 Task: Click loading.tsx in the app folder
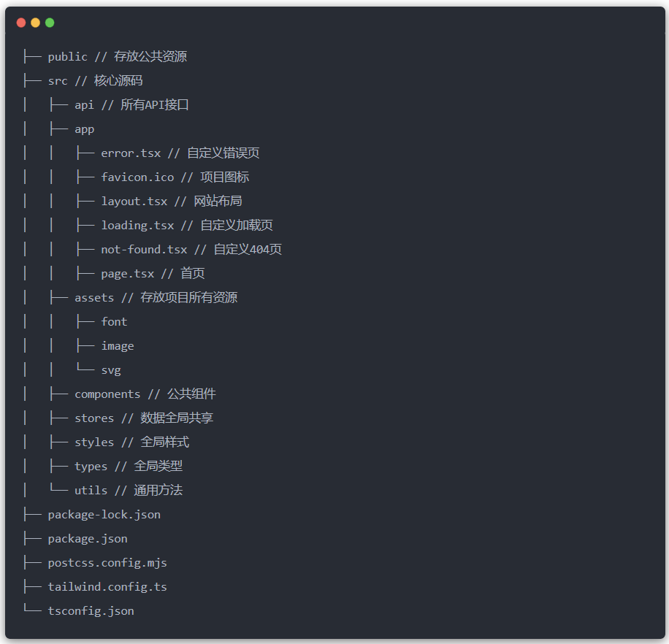(x=137, y=226)
